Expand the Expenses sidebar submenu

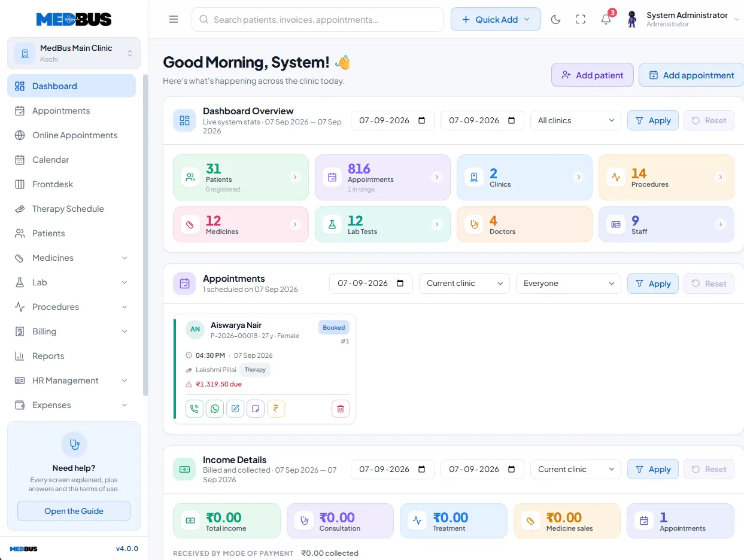(x=124, y=405)
